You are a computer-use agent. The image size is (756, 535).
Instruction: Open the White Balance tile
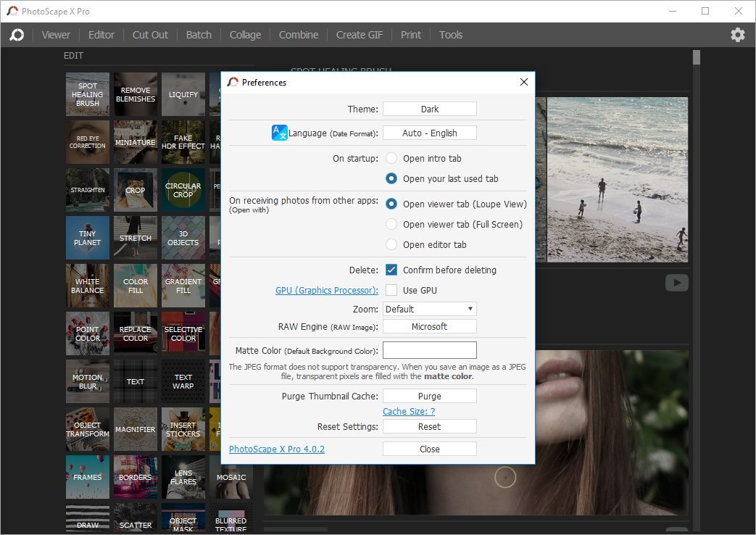pos(87,286)
